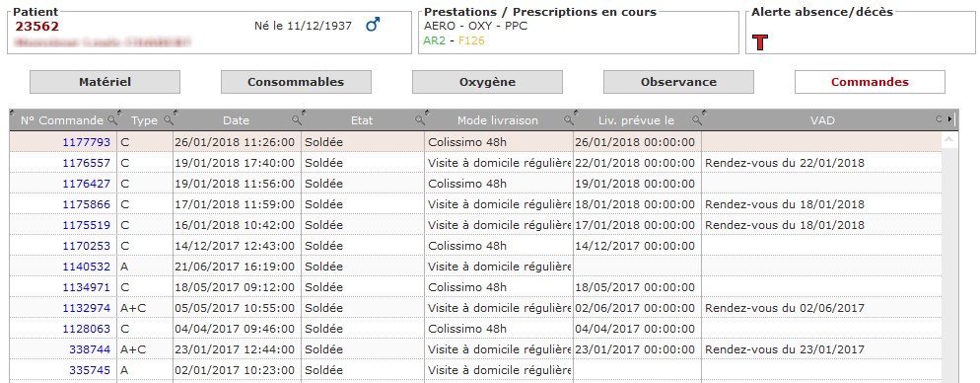Click the Type column search magnifier icon
This screenshot has width=980, height=383.
170,119
